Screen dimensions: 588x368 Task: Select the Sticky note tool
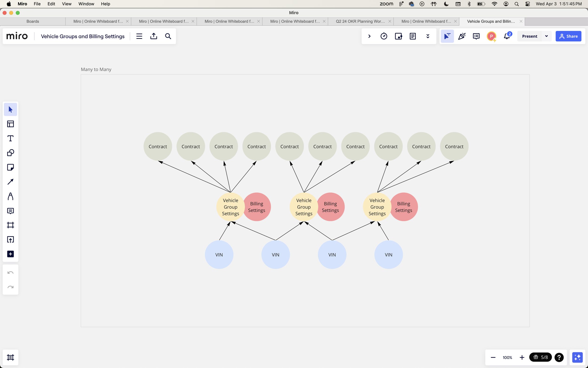[x=10, y=167]
